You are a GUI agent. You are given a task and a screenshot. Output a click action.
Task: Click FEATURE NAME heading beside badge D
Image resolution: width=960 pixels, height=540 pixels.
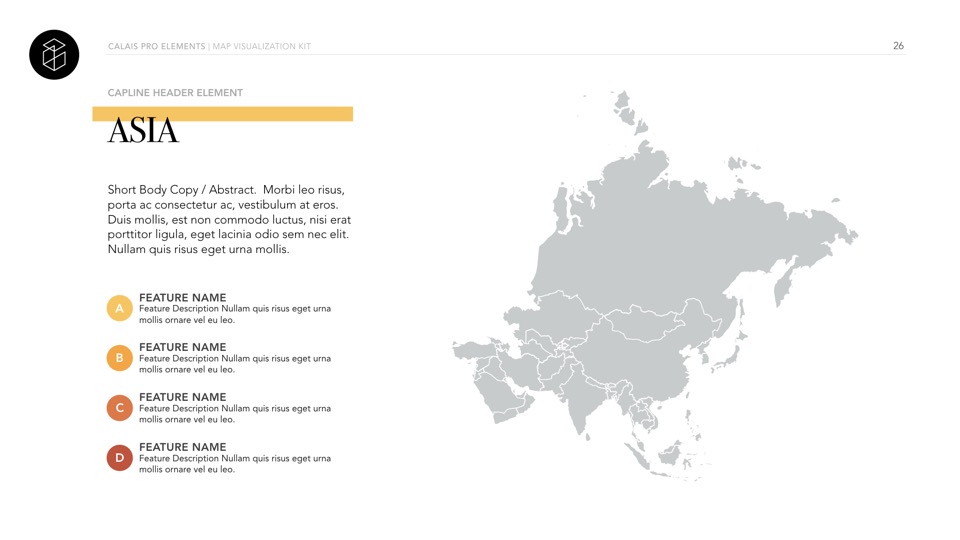click(x=183, y=447)
